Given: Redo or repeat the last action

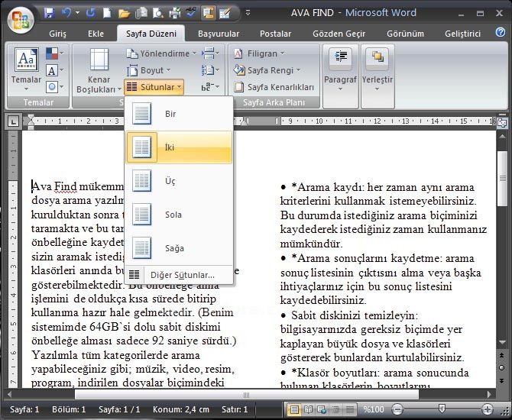Looking at the screenshot, I should [90, 13].
